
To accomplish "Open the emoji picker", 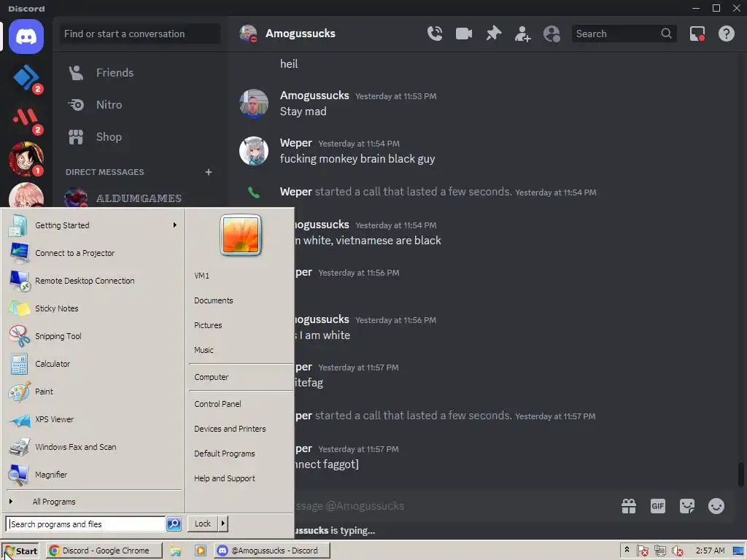I will pyautogui.click(x=716, y=506).
